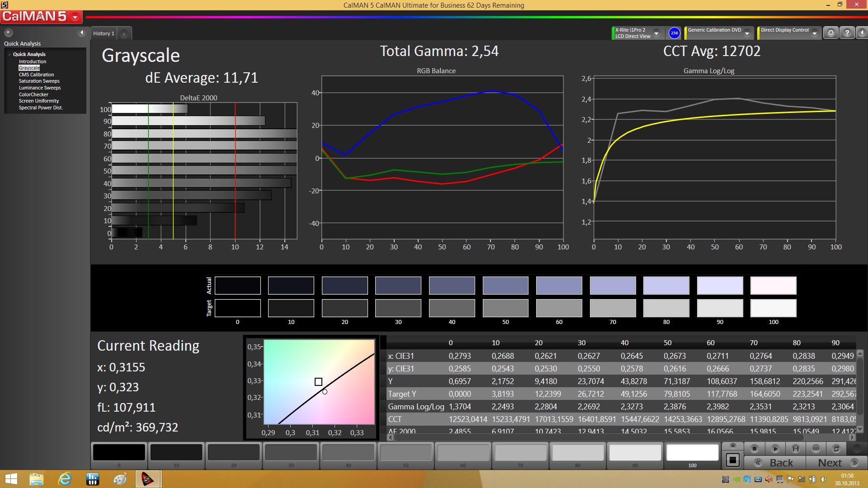Click the refresh cycle icon
This screenshot has height=488, width=868.
pos(836,449)
